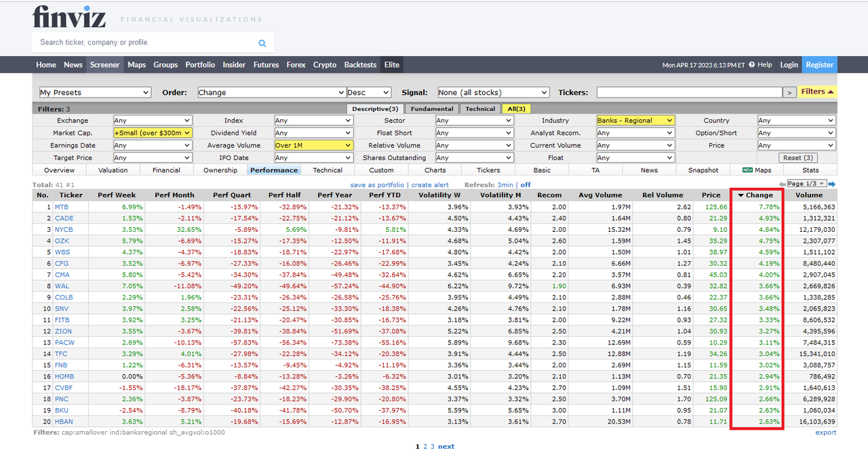Image resolution: width=868 pixels, height=463 pixels.
Task: Click the save as portfolio link
Action: 377,185
